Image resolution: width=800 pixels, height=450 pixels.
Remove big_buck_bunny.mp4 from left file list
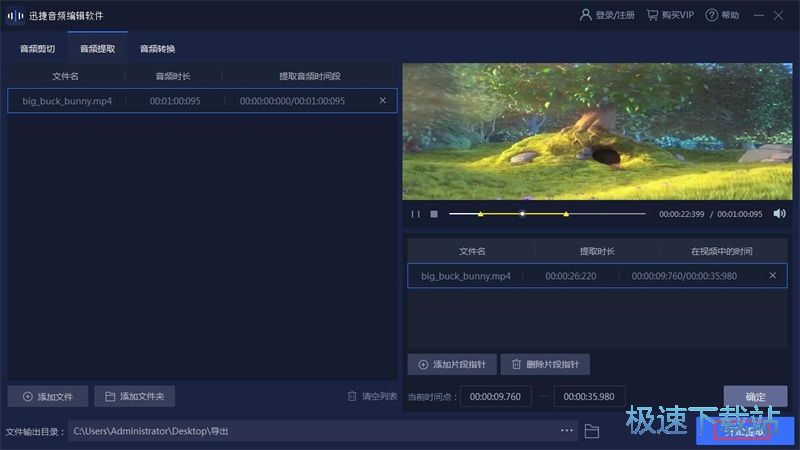coord(383,101)
